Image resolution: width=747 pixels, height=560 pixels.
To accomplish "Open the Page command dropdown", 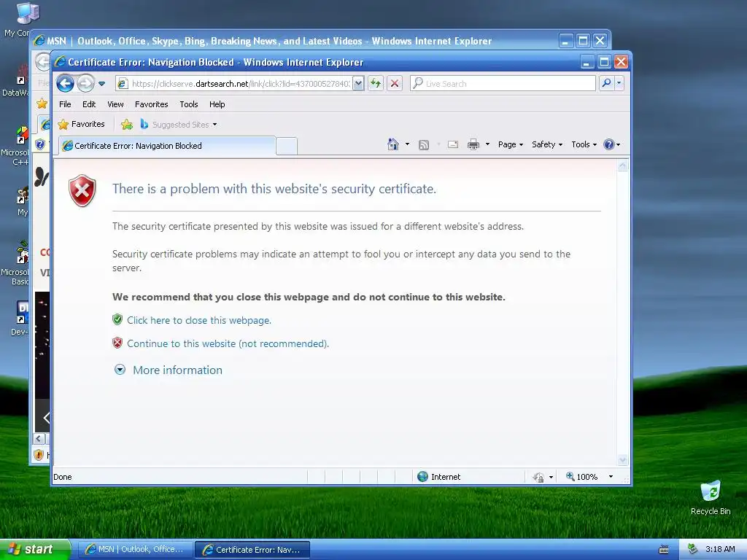I will coord(511,144).
